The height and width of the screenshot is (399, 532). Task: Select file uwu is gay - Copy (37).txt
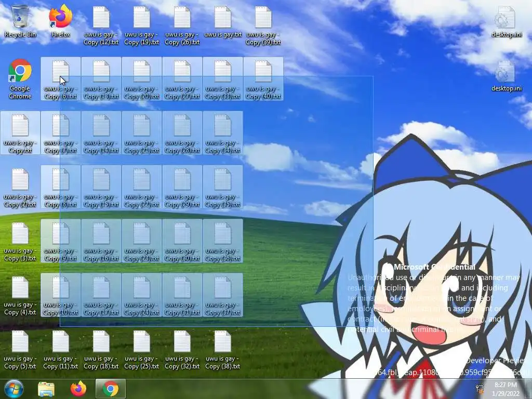(222, 295)
